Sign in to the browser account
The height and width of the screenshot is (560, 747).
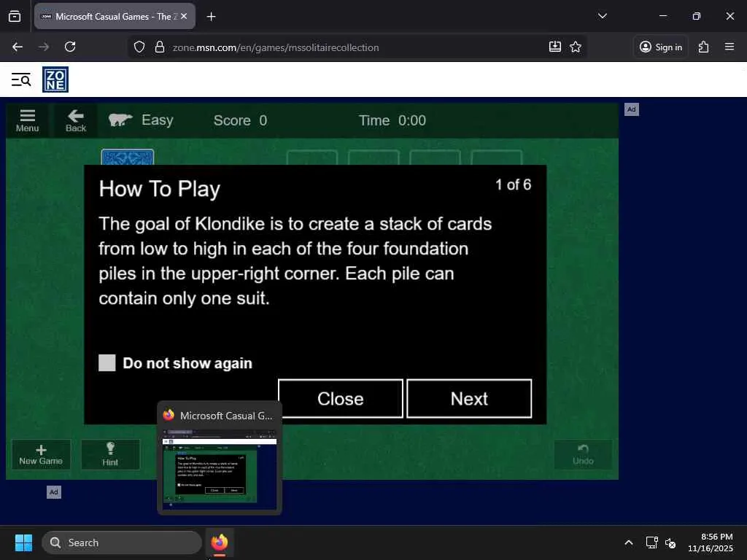661,47
